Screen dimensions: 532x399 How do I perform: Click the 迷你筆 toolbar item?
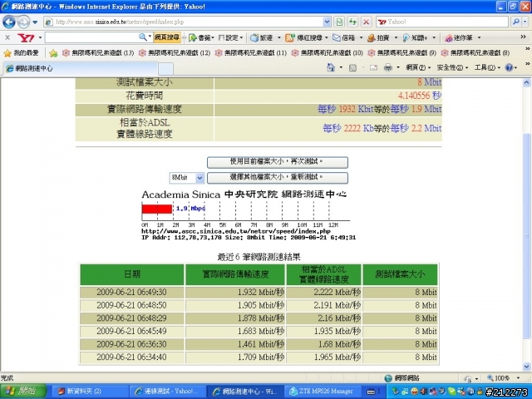(x=462, y=37)
